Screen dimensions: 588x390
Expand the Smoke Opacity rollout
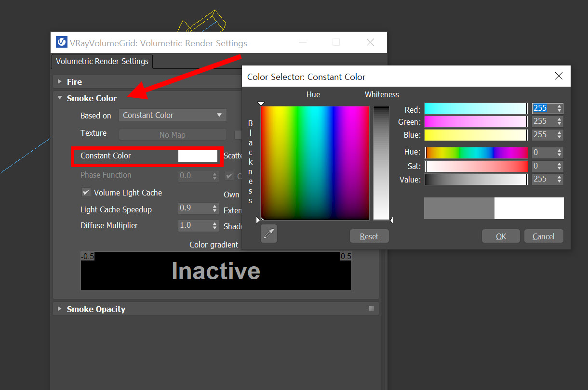60,309
